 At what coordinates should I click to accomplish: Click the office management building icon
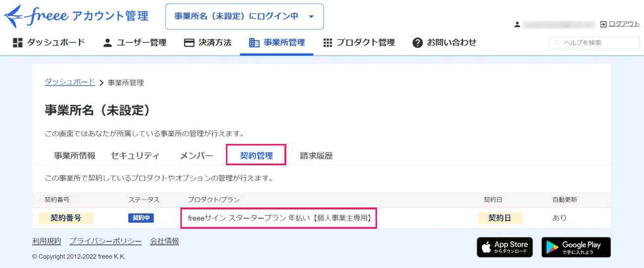(254, 43)
